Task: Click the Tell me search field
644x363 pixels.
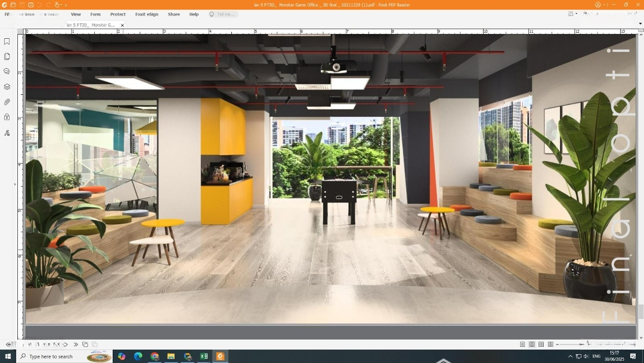Action: click(x=225, y=14)
